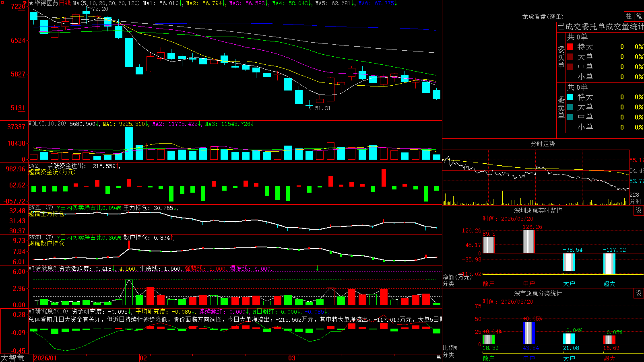Click the AI研究度2(10) indicator name

click(x=48, y=311)
